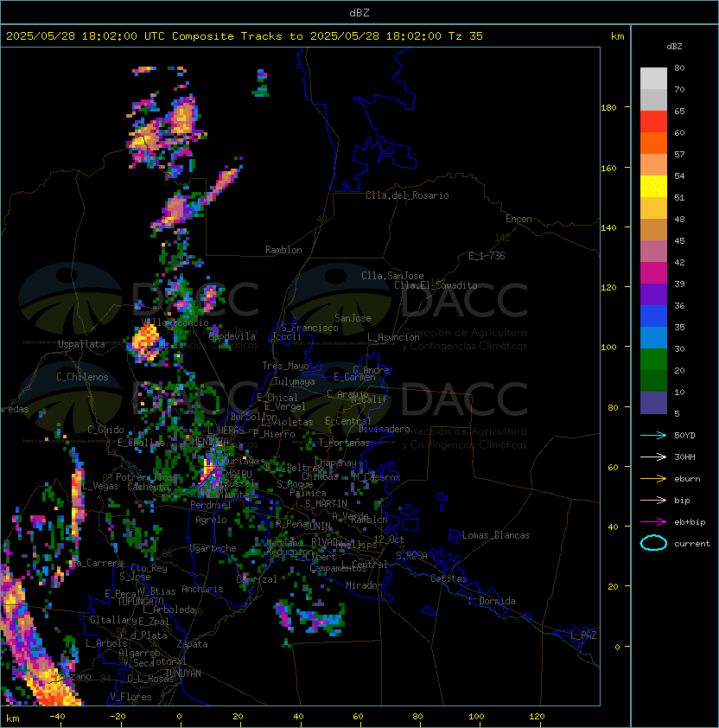Click the 'Mirador' map label
Viewport: 719px width, 728px height.
pos(365,585)
